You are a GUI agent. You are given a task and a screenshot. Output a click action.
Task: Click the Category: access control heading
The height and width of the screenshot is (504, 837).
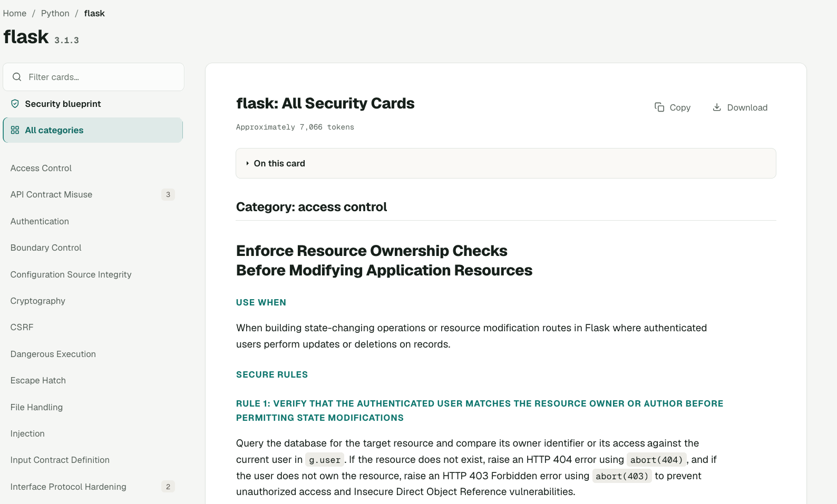point(312,207)
